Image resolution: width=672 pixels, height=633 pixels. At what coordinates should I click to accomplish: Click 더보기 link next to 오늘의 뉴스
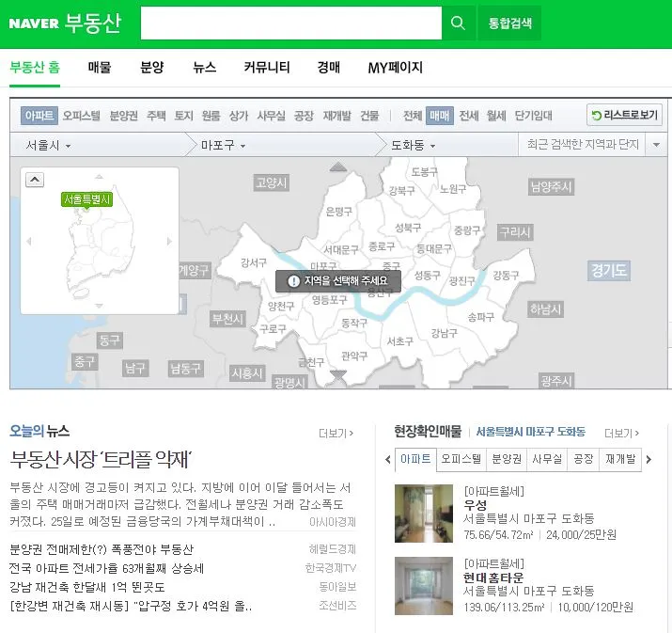(336, 434)
